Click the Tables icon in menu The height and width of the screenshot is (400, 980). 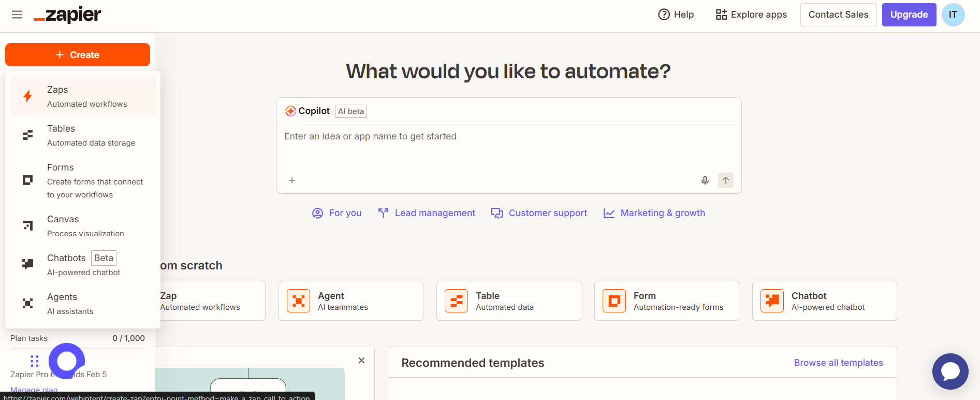28,135
